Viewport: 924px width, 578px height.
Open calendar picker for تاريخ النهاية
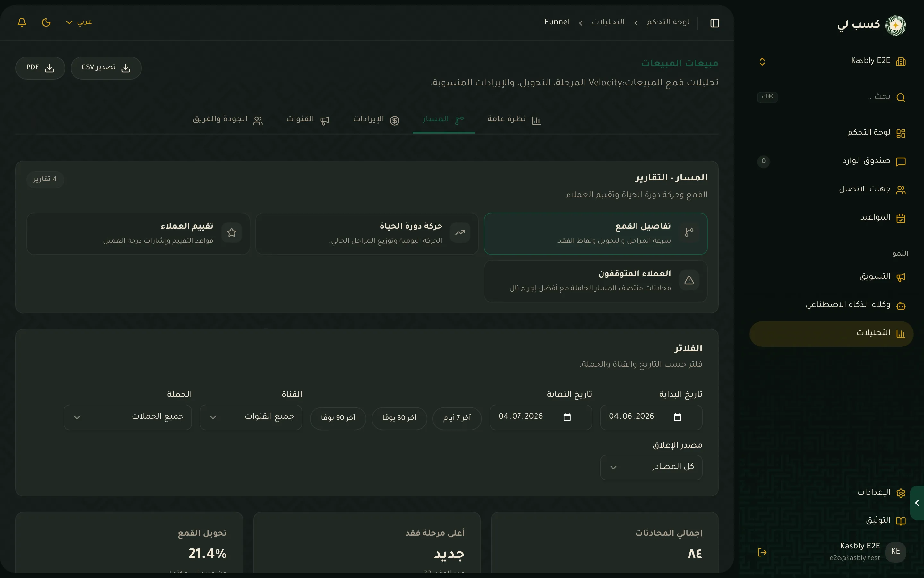point(567,417)
